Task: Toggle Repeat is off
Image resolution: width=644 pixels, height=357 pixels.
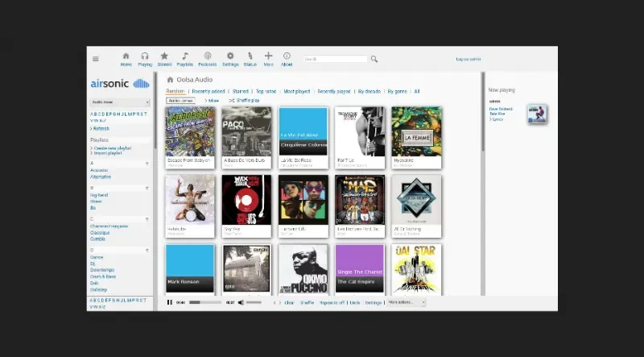Action: (x=332, y=303)
